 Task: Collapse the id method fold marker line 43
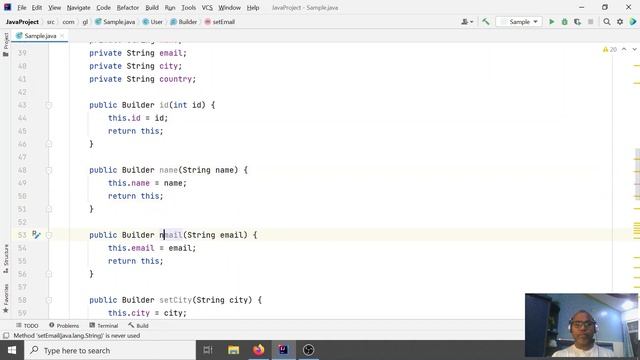pyautogui.click(x=49, y=105)
